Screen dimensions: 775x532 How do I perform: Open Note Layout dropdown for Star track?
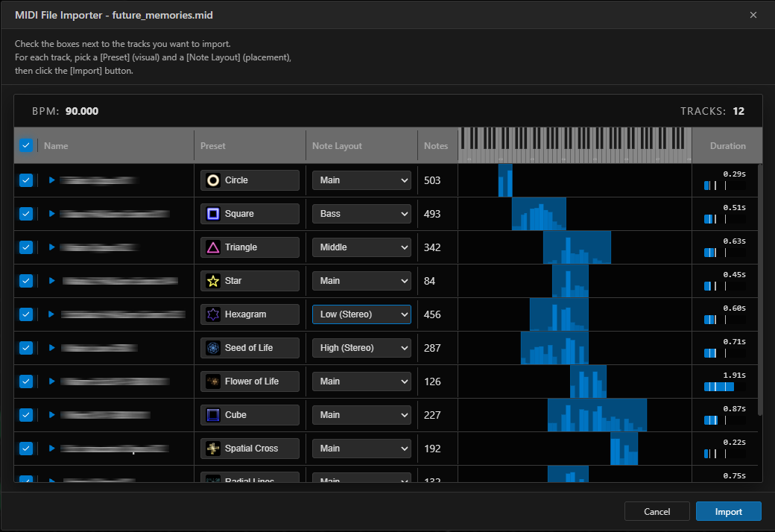[361, 281]
